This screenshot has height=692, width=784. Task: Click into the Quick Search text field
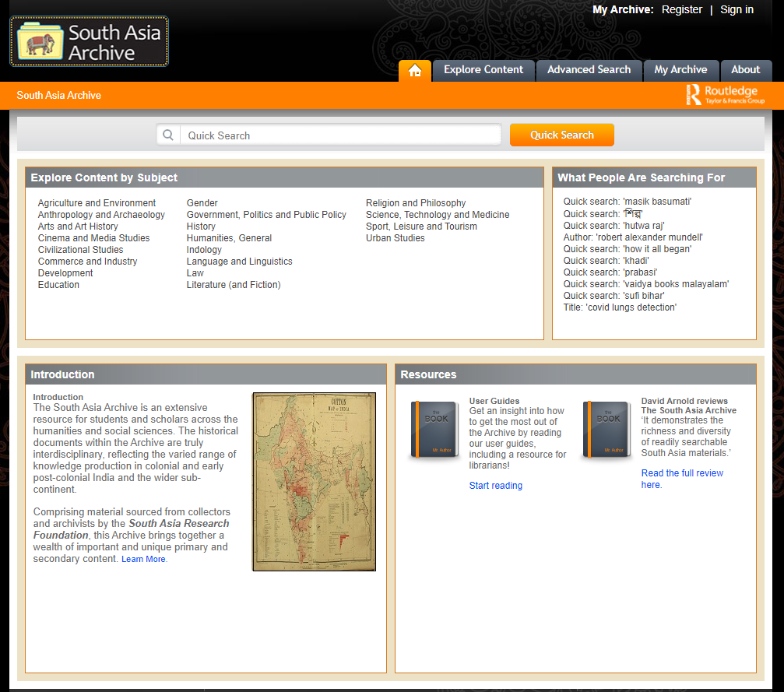pos(340,135)
